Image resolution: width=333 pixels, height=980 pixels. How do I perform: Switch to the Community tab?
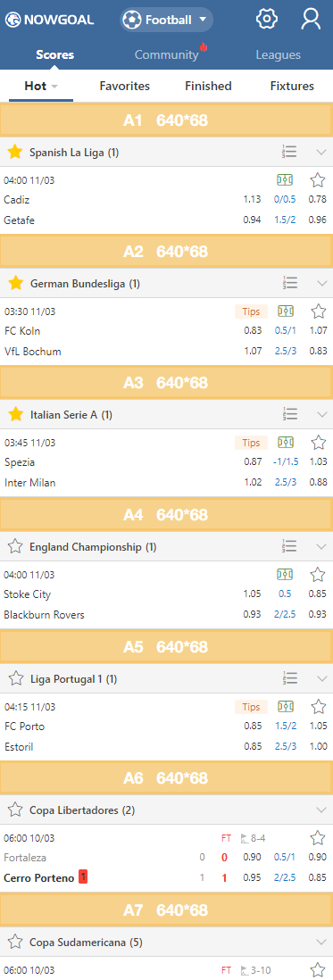166,54
